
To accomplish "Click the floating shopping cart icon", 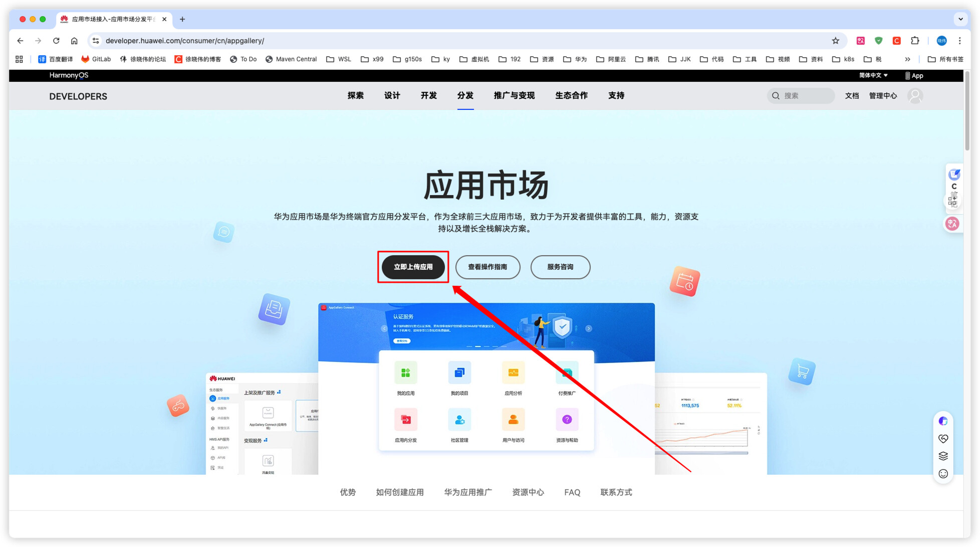I will coord(802,372).
